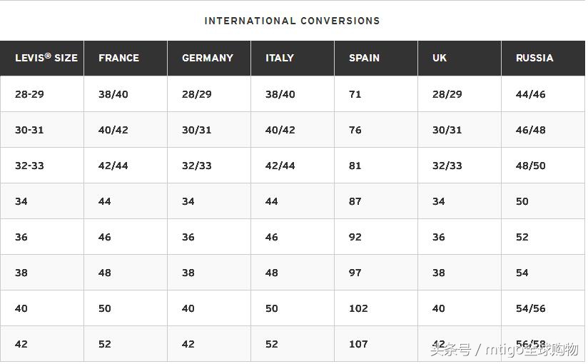Click the INTERNATIONAL CONVERSIONS title

[292, 21]
